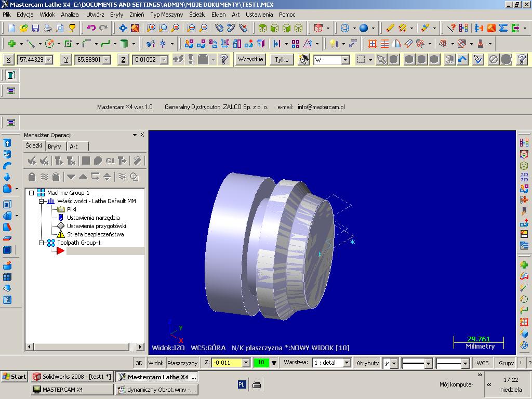Create a new file via toolbar icon

(12, 28)
